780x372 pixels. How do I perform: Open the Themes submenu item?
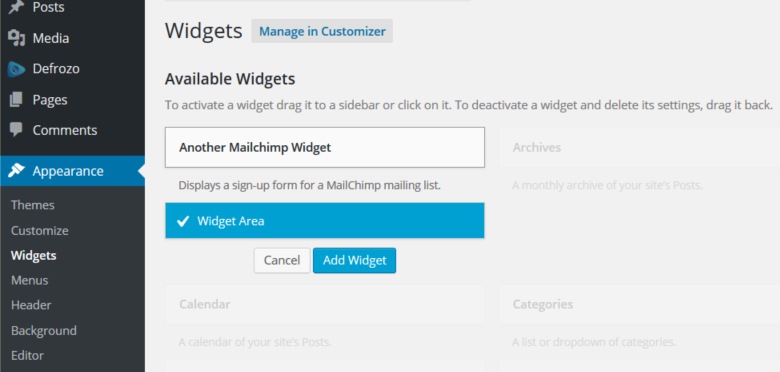(33, 205)
